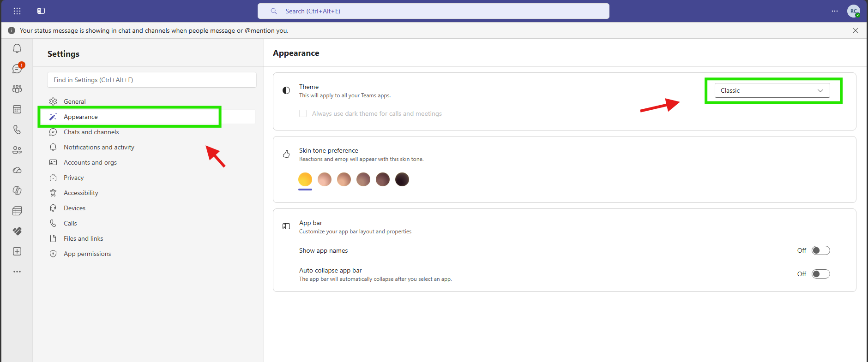This screenshot has width=868, height=362.
Task: Toggle the sidebar panel icon in the title bar
Action: pyautogui.click(x=41, y=11)
